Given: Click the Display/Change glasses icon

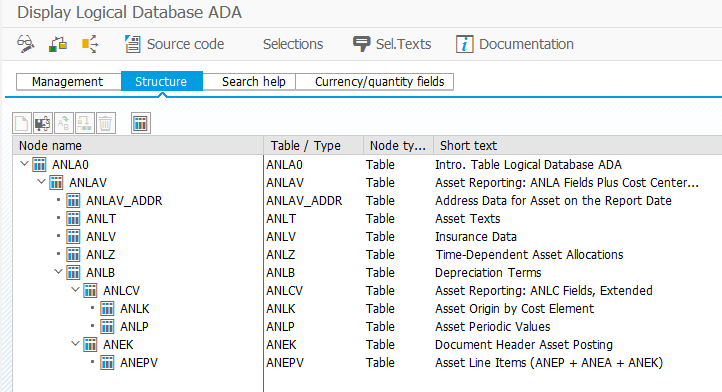Looking at the screenshot, I should coord(25,44).
